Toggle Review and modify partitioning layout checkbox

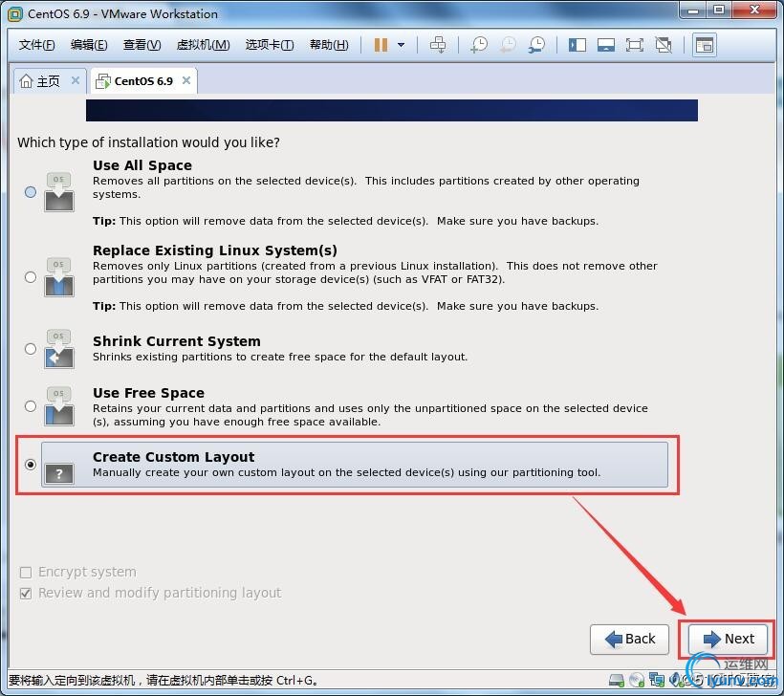coord(26,593)
